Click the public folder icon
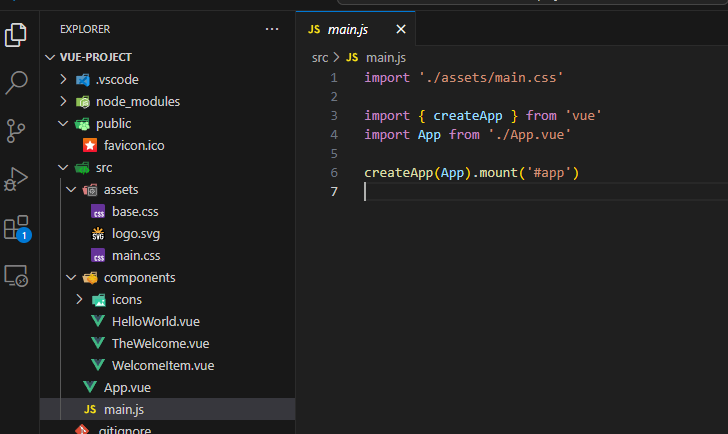The image size is (728, 434). [82, 124]
